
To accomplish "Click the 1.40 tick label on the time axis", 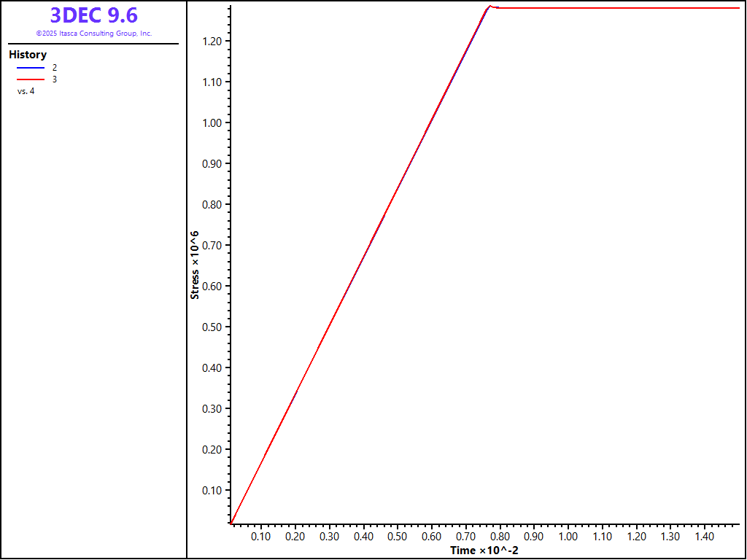I will coord(704,537).
